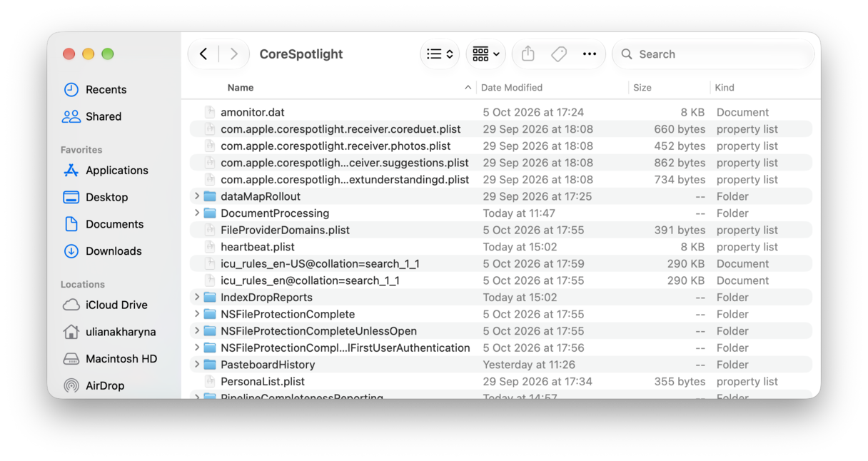
Task: Click the Edit Tags icon
Action: pyautogui.click(x=559, y=54)
